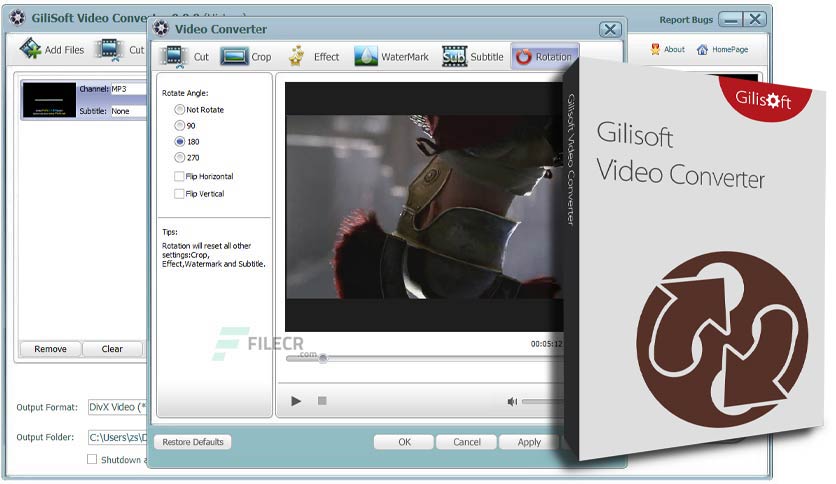Enable the Flip Horizontal checkbox
The image size is (836, 484).
click(179, 176)
